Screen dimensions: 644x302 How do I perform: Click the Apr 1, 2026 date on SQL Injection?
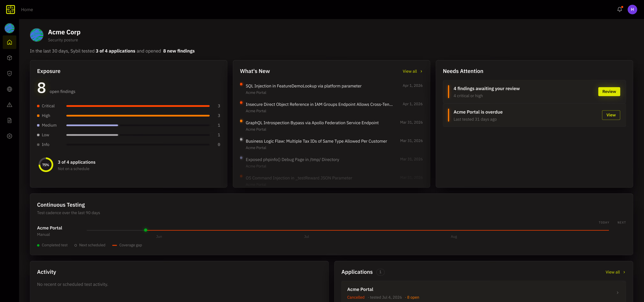coord(412,86)
